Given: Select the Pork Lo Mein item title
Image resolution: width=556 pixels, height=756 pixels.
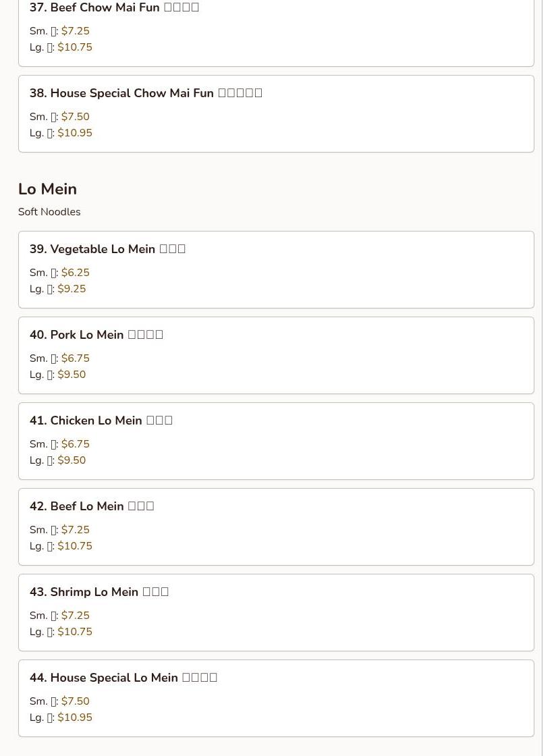Looking at the screenshot, I should click(96, 335).
